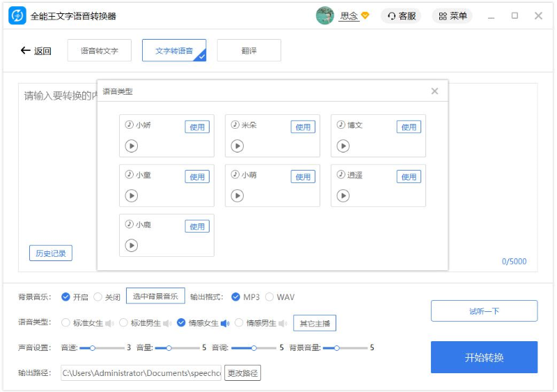Play preview of 逍遥 voice

(x=343, y=196)
